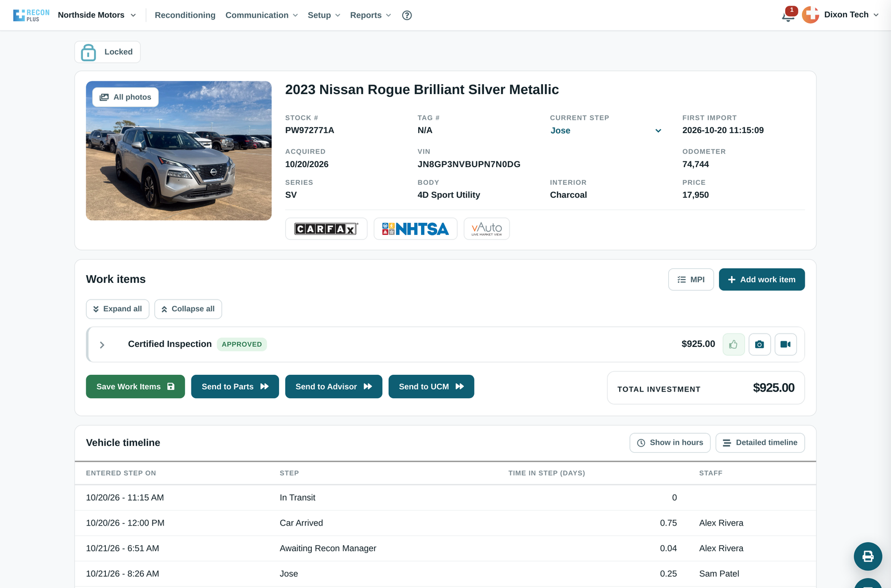Click the floating print button
This screenshot has width=891, height=588.
click(868, 556)
